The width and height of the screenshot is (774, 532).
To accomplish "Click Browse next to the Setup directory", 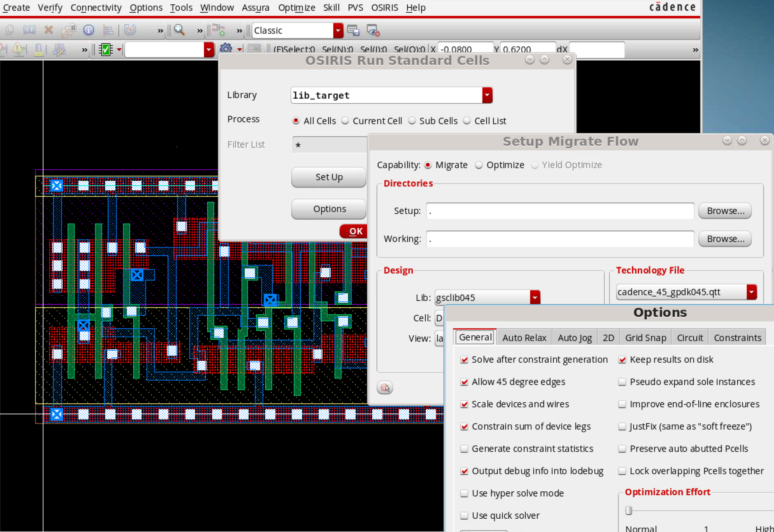I will [725, 211].
